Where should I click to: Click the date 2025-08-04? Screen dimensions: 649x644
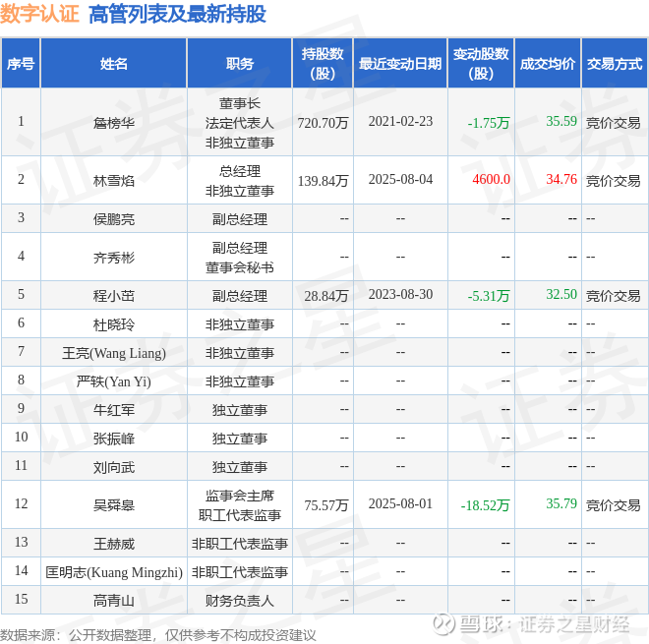click(400, 179)
